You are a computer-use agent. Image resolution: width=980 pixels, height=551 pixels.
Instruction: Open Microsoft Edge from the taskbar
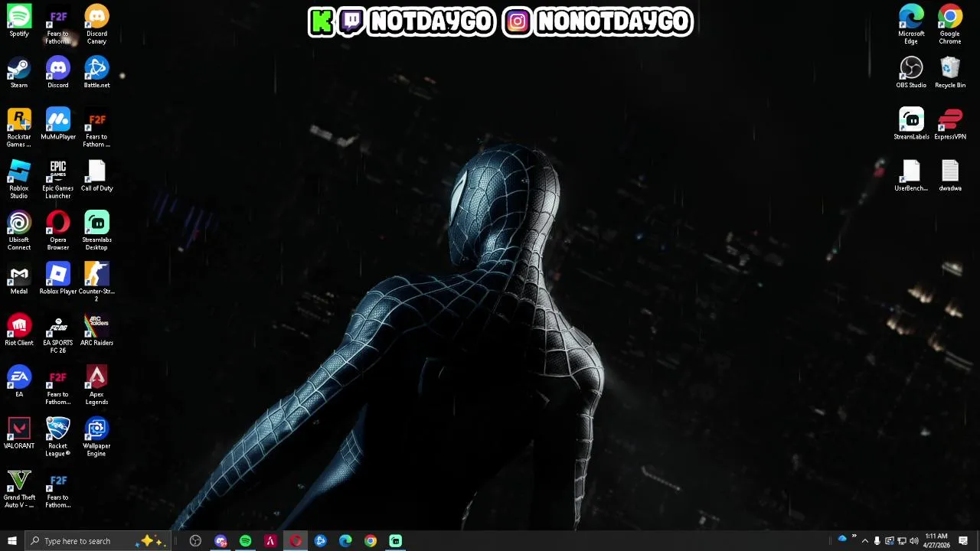coord(345,541)
